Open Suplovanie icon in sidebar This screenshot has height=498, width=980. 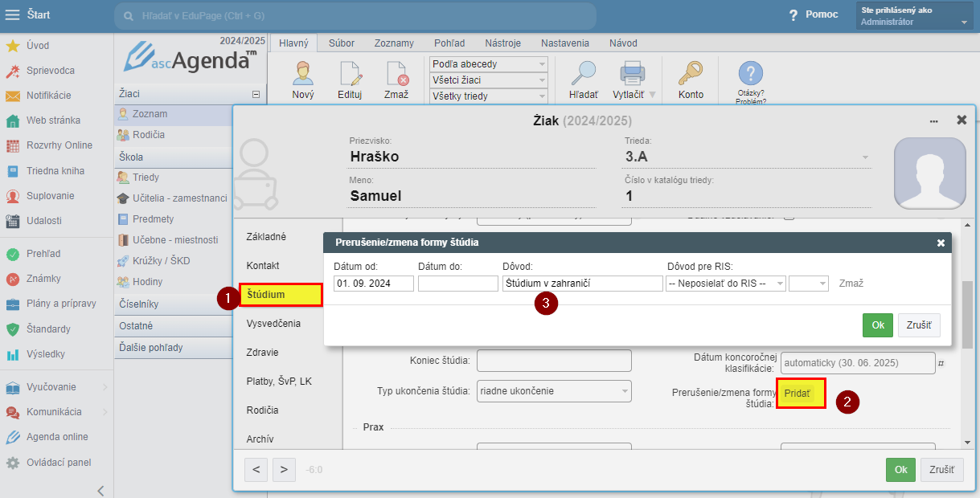13,196
